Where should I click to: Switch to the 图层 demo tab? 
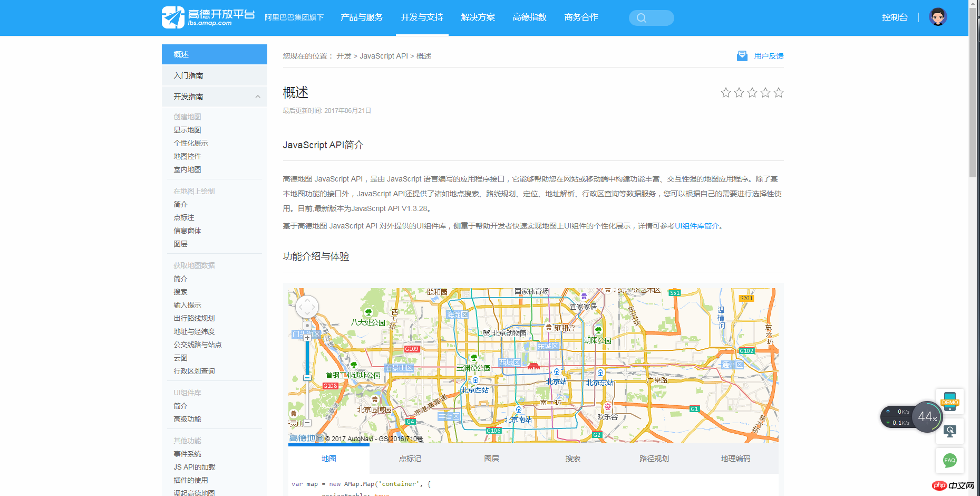point(491,459)
